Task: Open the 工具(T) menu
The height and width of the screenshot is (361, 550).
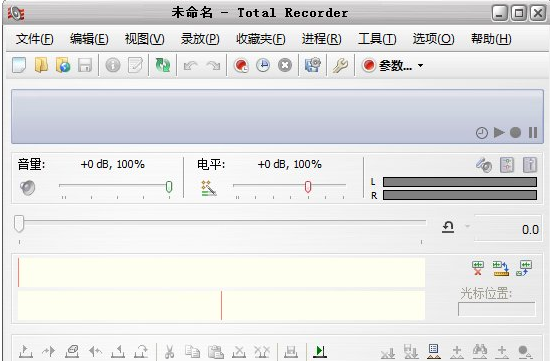Action: tap(377, 39)
